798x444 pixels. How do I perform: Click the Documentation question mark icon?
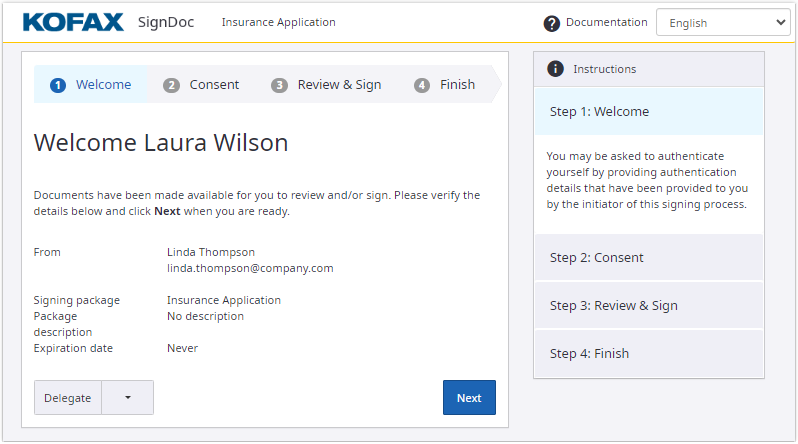coord(551,23)
